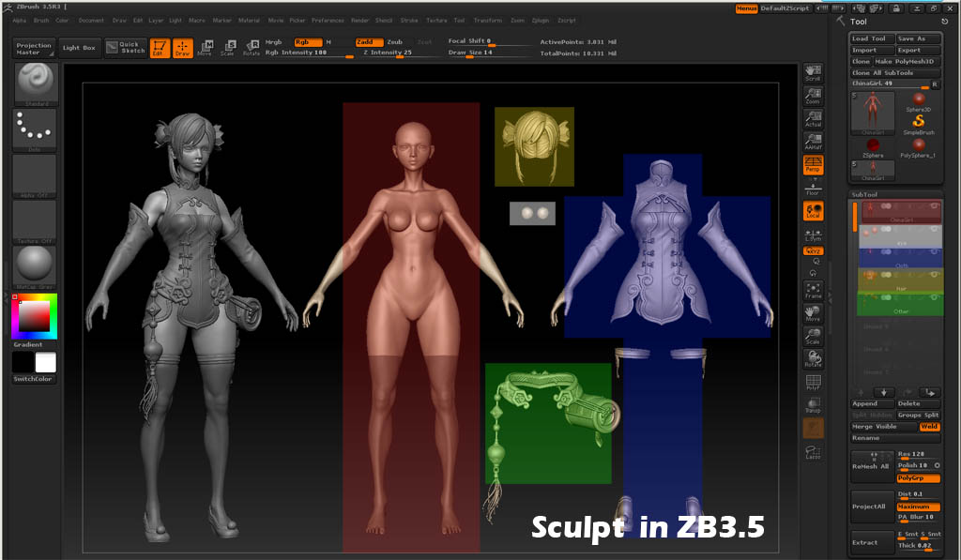Screen dimensions: 961x560
Task: Toggle Rgb painting mode
Action: [x=307, y=42]
